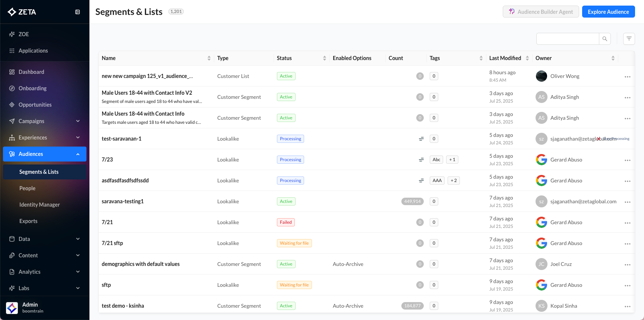644x320 pixels.
Task: Expand the Analytics sidebar section
Action: tap(78, 272)
